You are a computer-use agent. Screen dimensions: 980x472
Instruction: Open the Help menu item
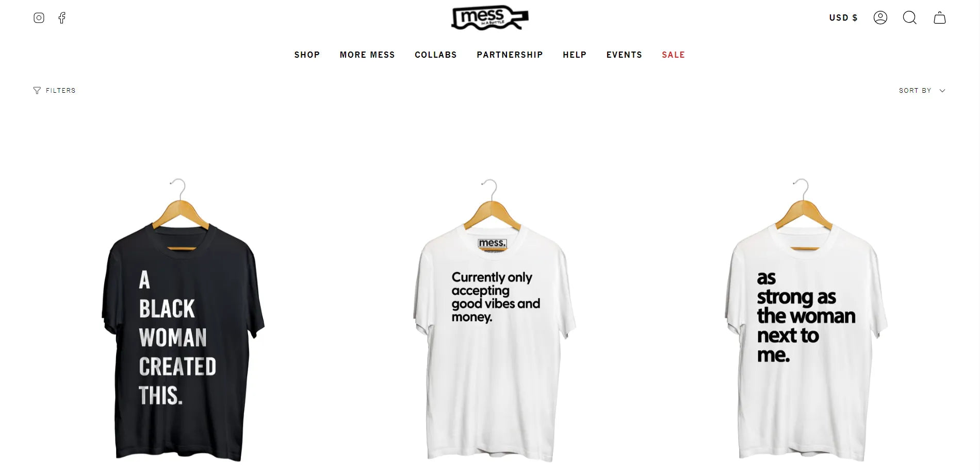pos(575,55)
